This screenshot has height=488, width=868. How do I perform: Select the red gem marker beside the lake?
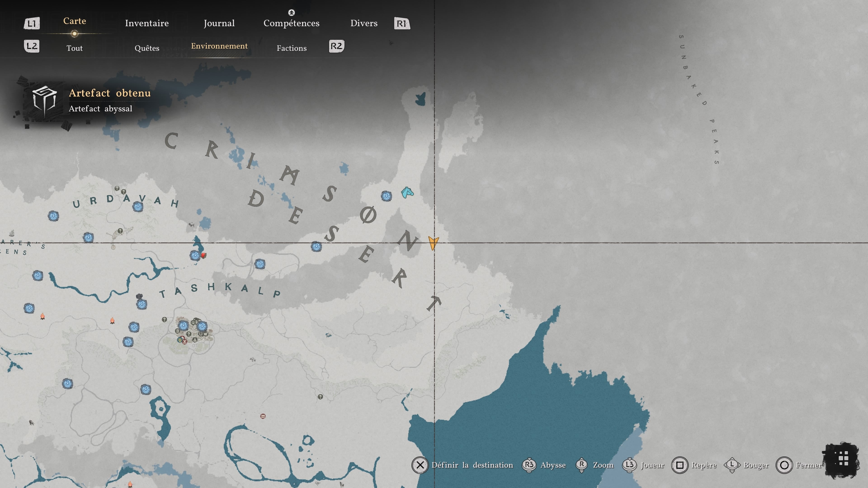point(203,255)
